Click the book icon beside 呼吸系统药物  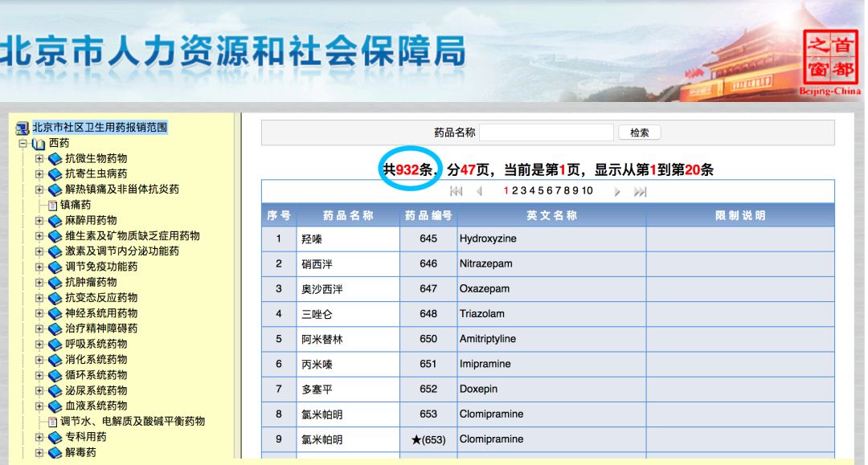(x=55, y=345)
